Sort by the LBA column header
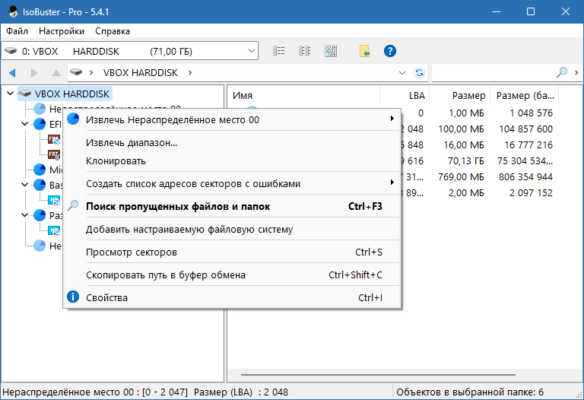This screenshot has width=584, height=400. pyautogui.click(x=405, y=95)
